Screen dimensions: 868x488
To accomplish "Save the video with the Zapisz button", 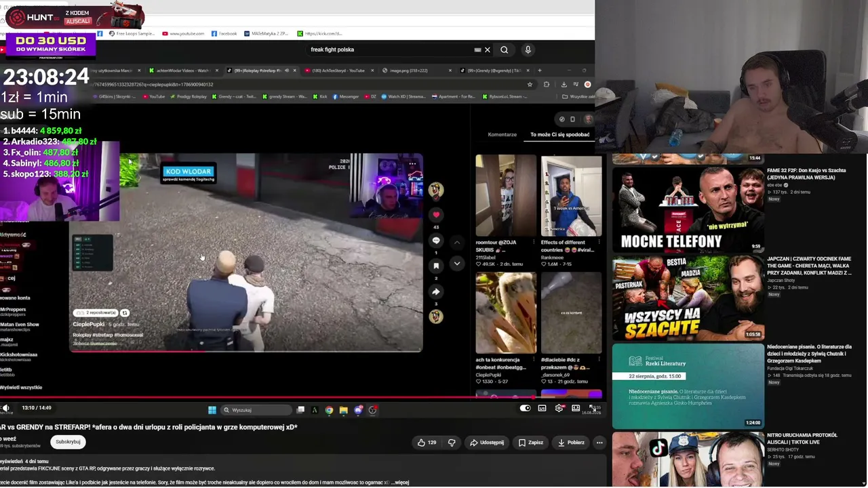I will coord(530,443).
